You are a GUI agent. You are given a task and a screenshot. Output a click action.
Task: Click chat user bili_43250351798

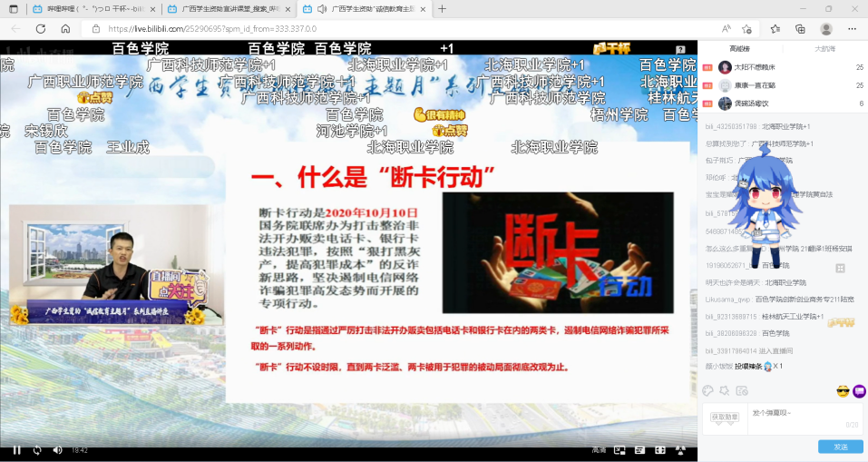coord(731,127)
